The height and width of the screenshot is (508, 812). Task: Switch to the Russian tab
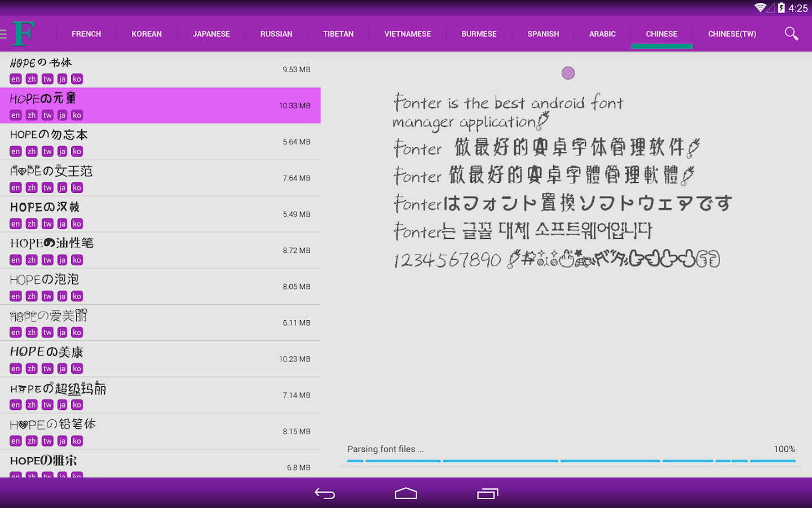276,34
